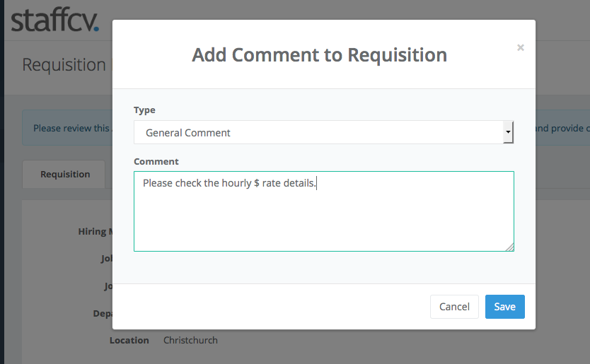Screen dimensions: 590x364
Task: Click the Comment field label
Action: pos(156,162)
